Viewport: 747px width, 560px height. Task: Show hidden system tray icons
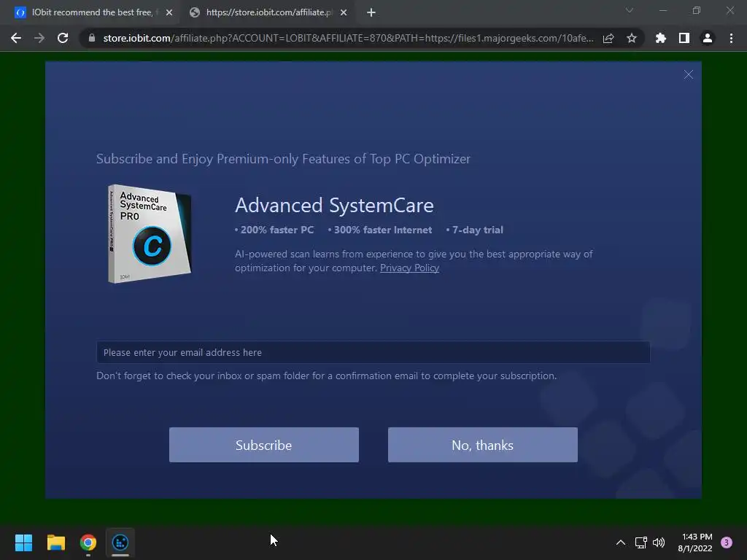tap(620, 542)
